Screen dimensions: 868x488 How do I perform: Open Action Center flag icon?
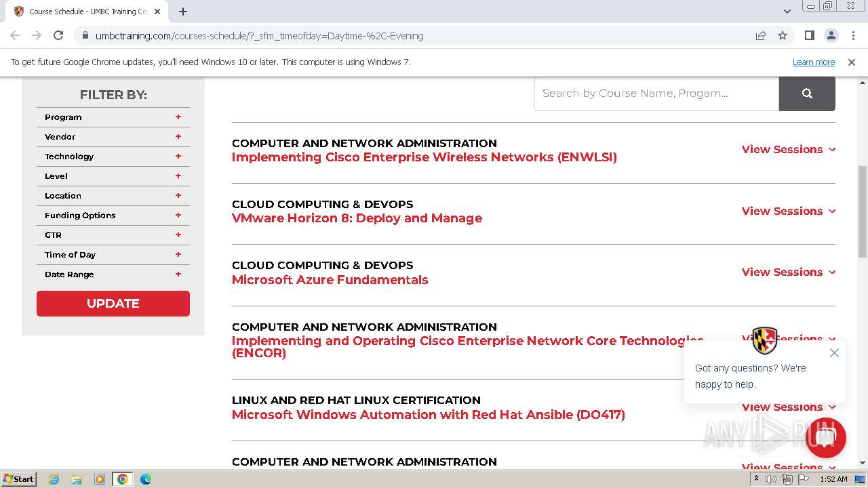tap(802, 479)
